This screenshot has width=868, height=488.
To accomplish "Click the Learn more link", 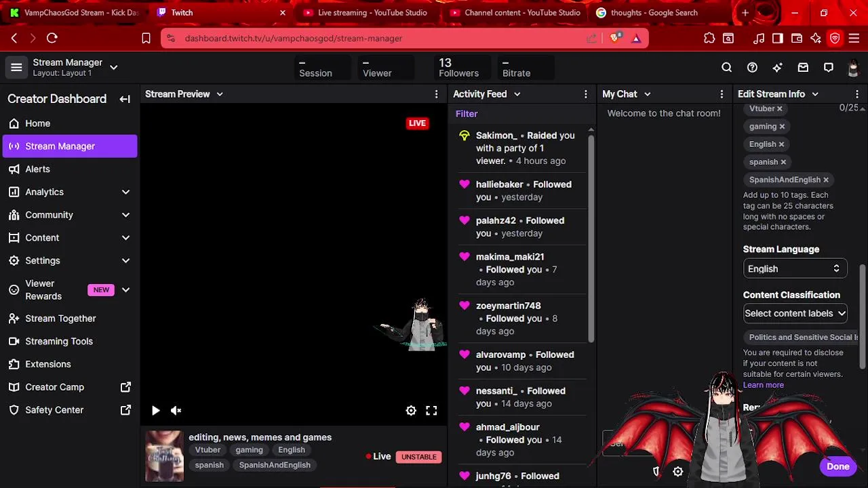I will pos(763,385).
